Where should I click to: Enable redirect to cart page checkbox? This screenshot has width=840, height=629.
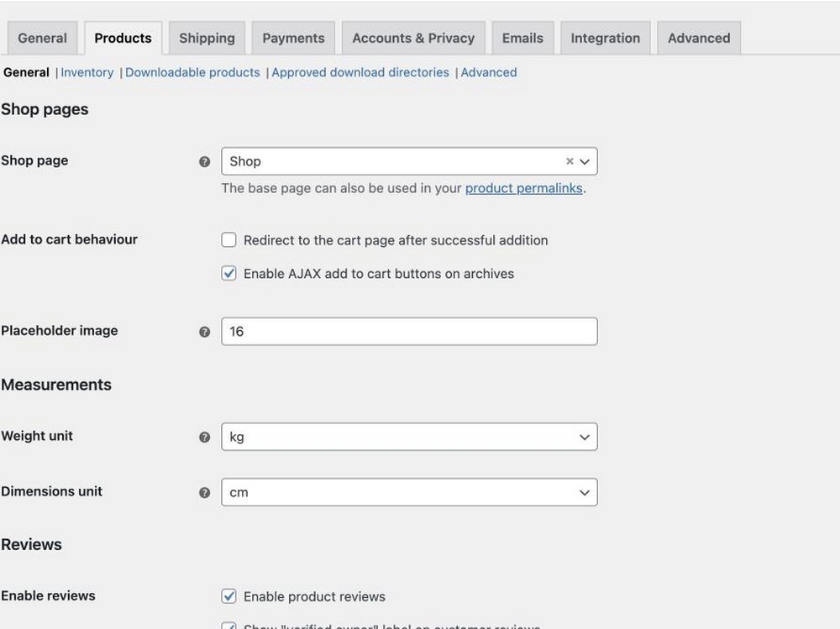(228, 240)
